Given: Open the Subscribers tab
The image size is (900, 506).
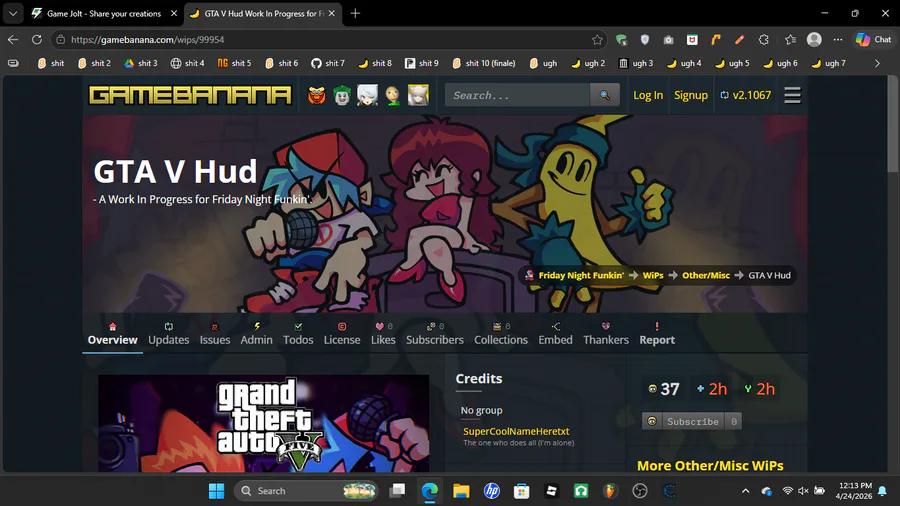Looking at the screenshot, I should [x=435, y=334].
